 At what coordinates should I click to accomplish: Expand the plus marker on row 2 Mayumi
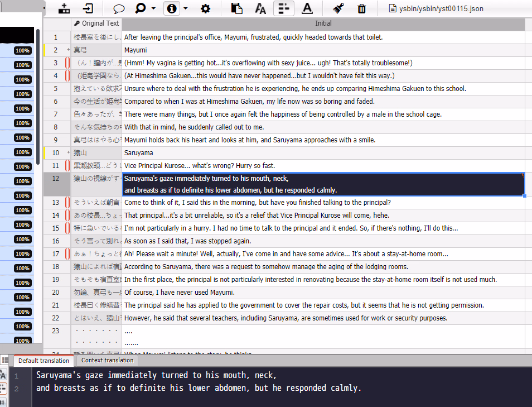(x=68, y=50)
